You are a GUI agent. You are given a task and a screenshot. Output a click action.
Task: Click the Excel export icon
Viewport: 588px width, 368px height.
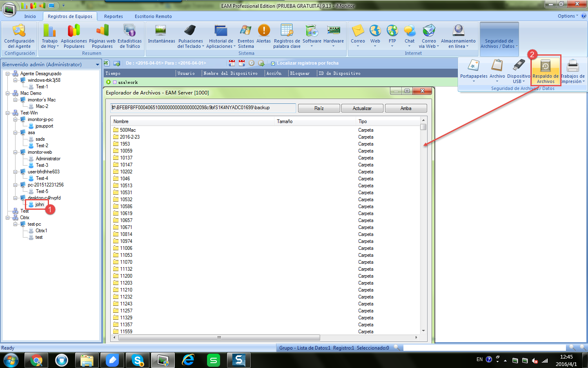[x=107, y=63]
